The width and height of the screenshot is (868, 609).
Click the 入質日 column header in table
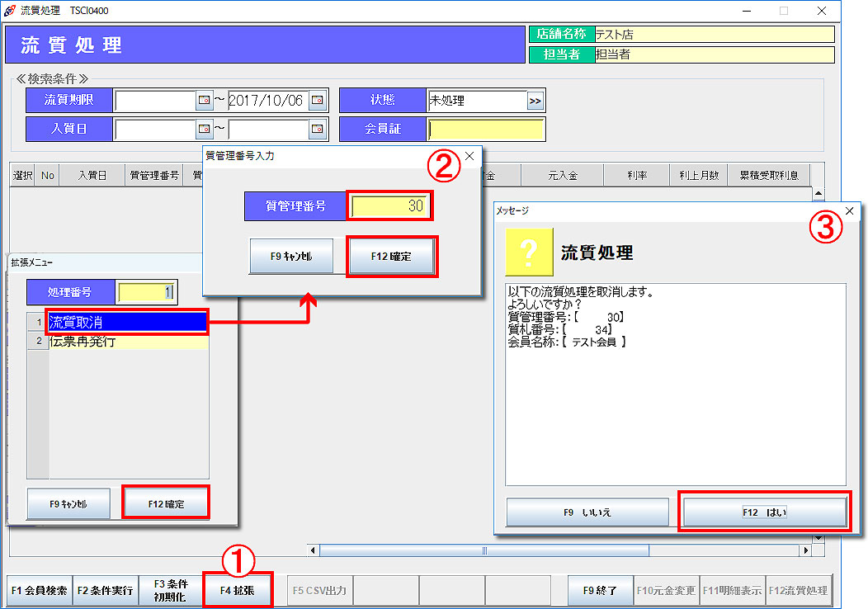tap(92, 176)
